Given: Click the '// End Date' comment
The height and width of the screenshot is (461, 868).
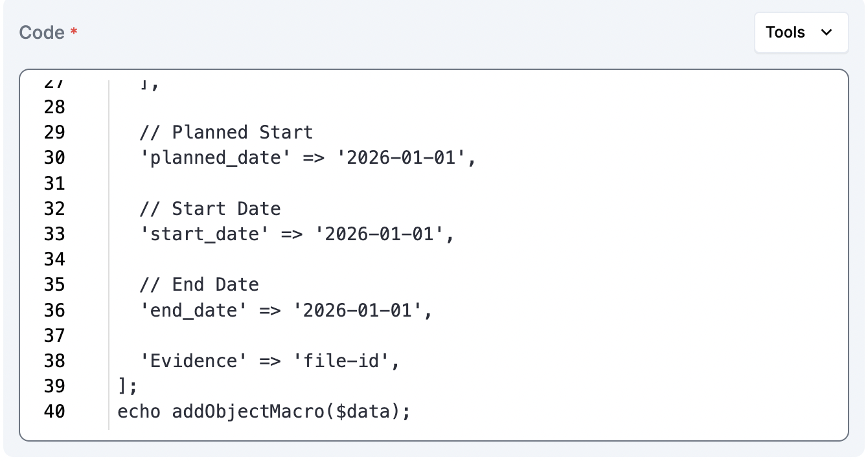Looking at the screenshot, I should tap(199, 284).
